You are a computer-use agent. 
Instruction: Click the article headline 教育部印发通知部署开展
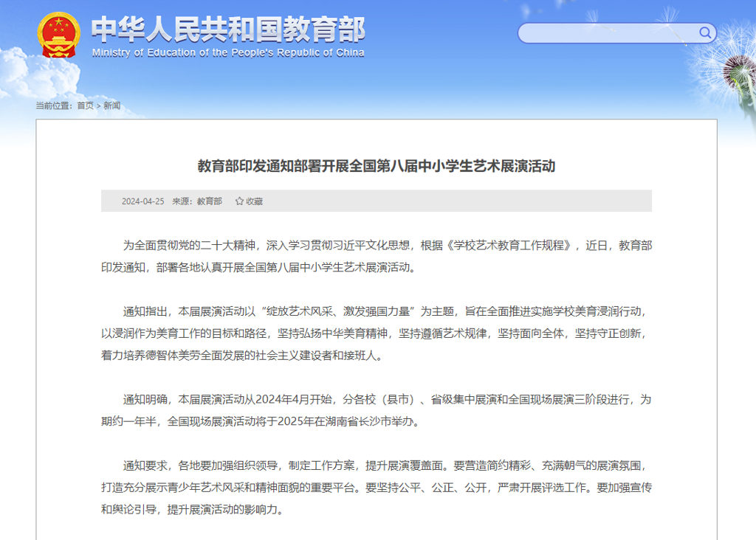[376, 166]
